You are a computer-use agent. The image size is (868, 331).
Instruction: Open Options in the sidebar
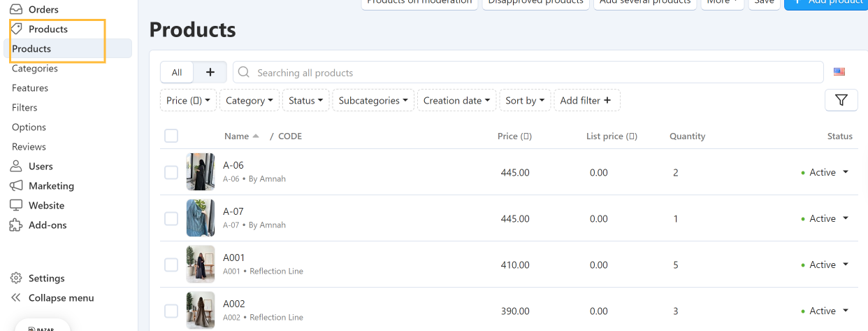(29, 127)
